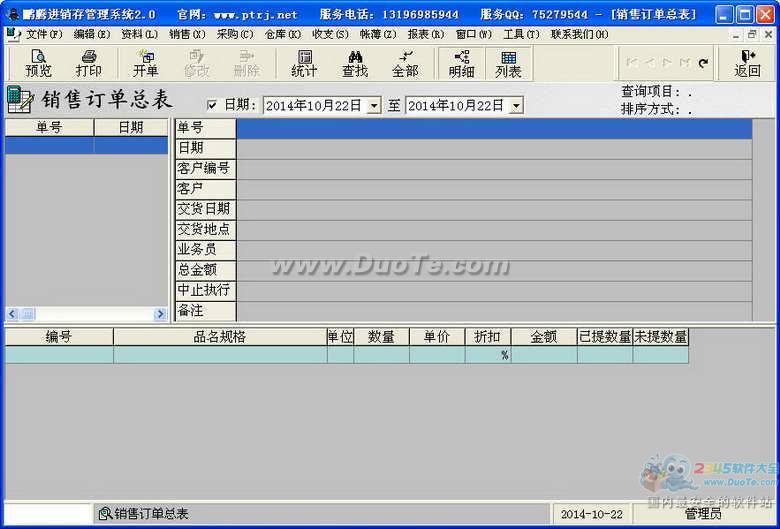
Task: Click the 打印 print toolbar icon
Action: click(89, 63)
